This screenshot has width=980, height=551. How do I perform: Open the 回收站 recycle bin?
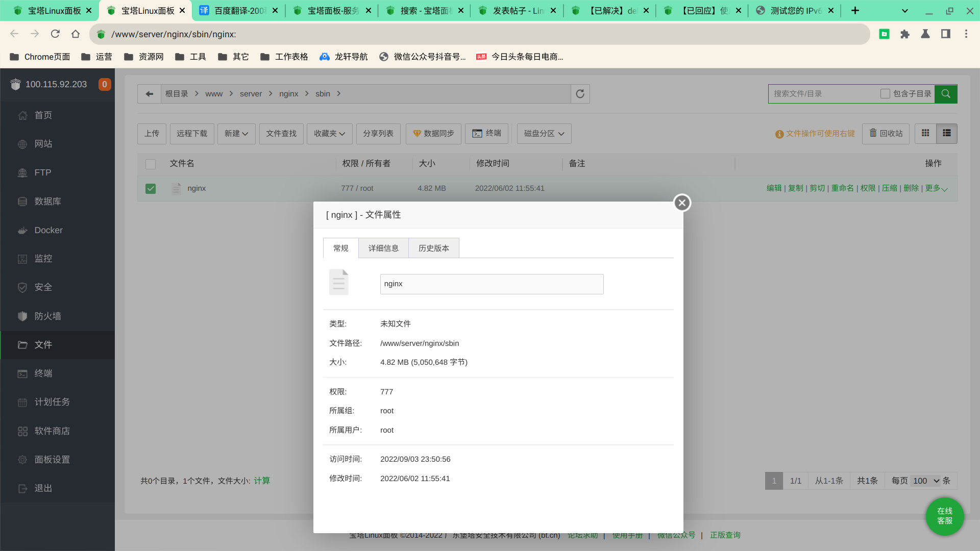click(886, 134)
